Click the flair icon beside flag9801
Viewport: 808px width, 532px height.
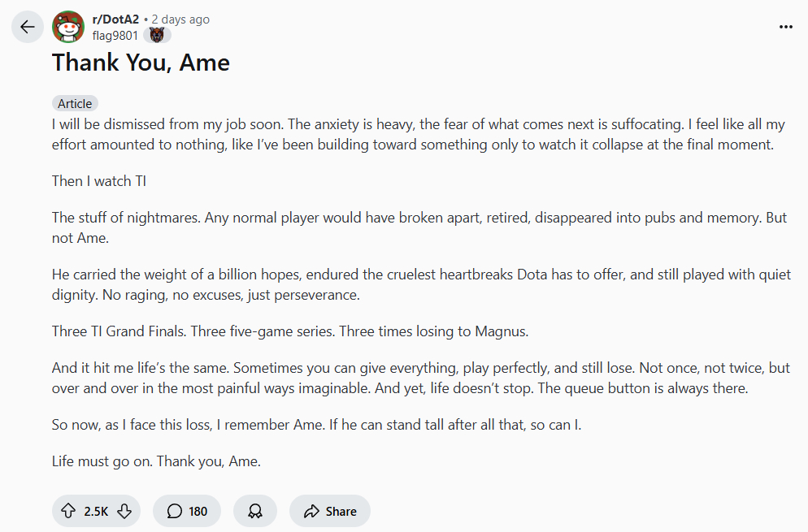click(157, 35)
